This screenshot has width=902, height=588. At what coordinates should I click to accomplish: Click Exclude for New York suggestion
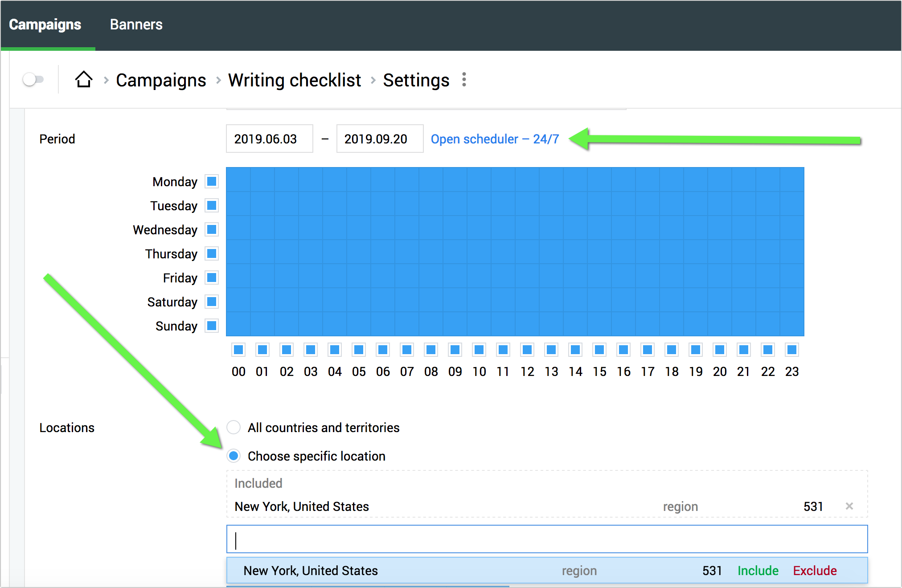tap(815, 571)
